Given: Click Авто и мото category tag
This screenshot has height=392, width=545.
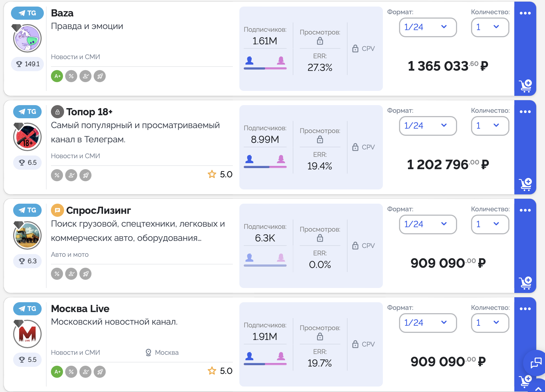Looking at the screenshot, I should (70, 255).
